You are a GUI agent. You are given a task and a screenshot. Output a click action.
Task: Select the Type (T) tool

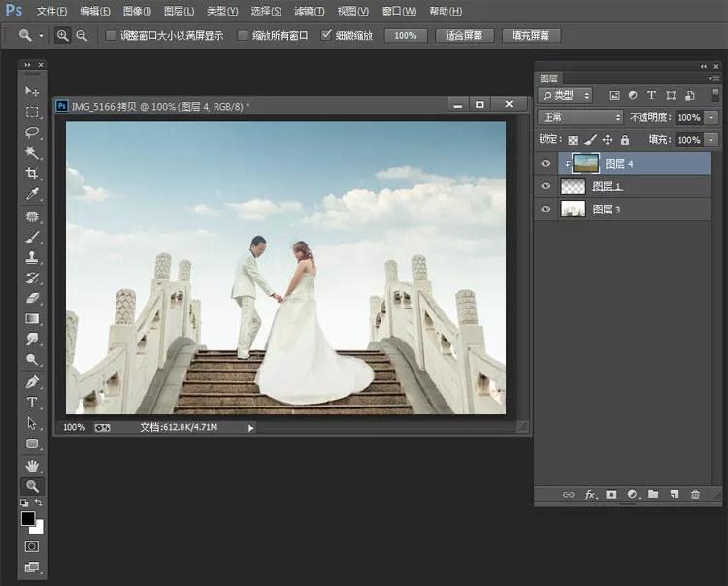pos(32,403)
